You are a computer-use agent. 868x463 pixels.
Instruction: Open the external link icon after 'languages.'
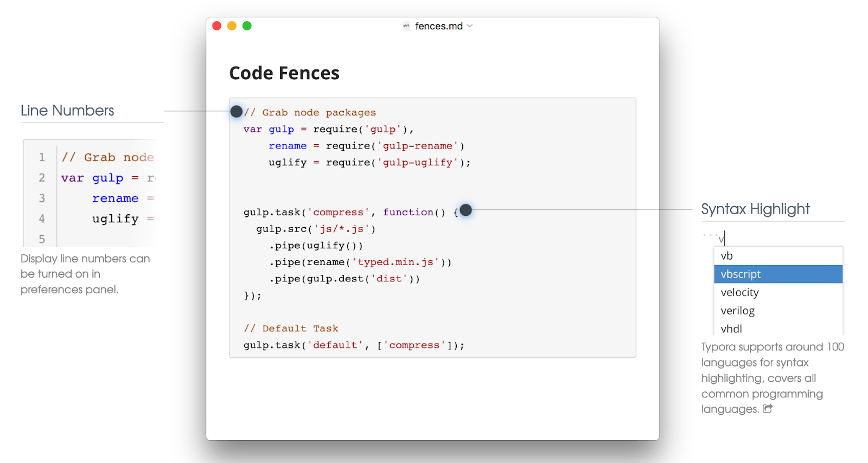[x=767, y=409]
